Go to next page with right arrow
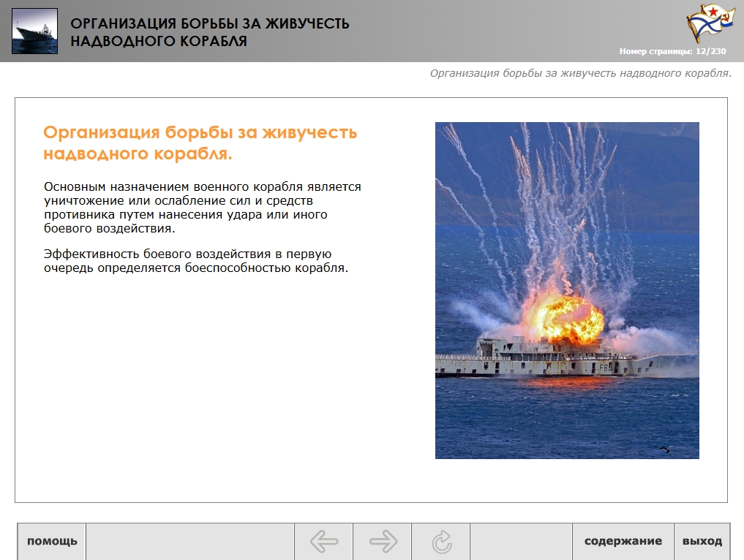This screenshot has width=744, height=560. [x=383, y=541]
